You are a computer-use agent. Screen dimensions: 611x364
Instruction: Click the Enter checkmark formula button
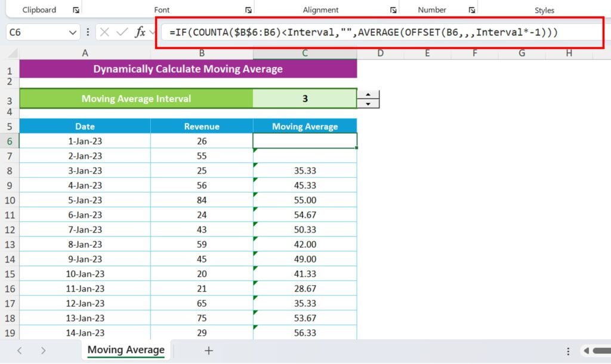122,32
